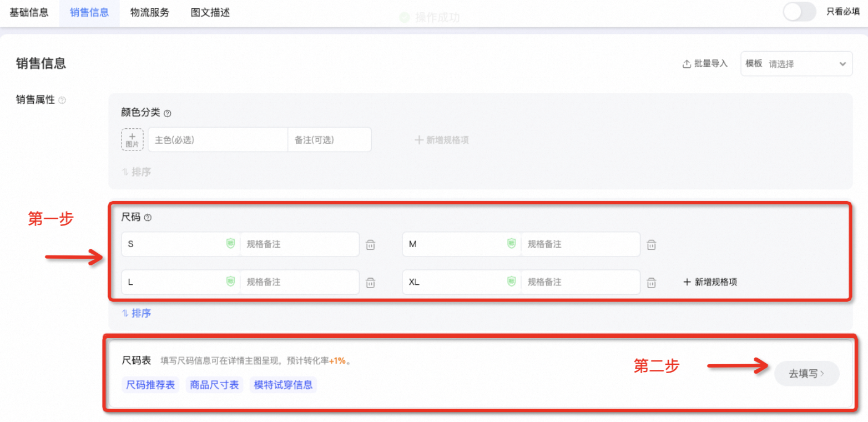Switch to the 基础信息 tab
The width and height of the screenshot is (868, 422).
tap(29, 12)
